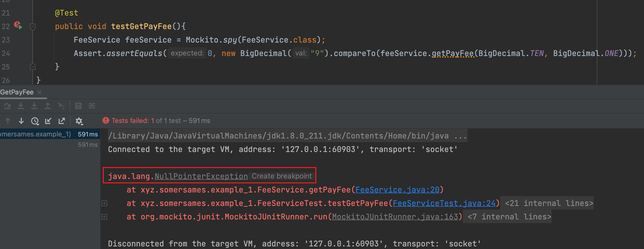
Task: Click the 'Disconnected from the target VM' line
Action: pyautogui.click(x=294, y=244)
